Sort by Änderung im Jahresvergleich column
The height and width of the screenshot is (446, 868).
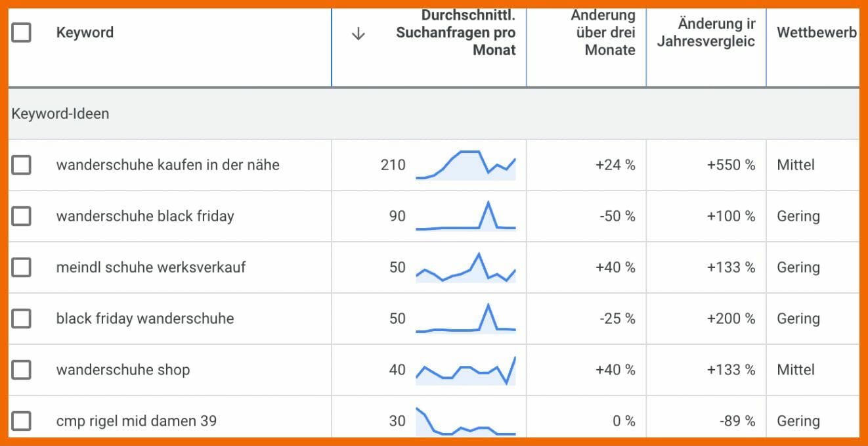click(x=706, y=31)
